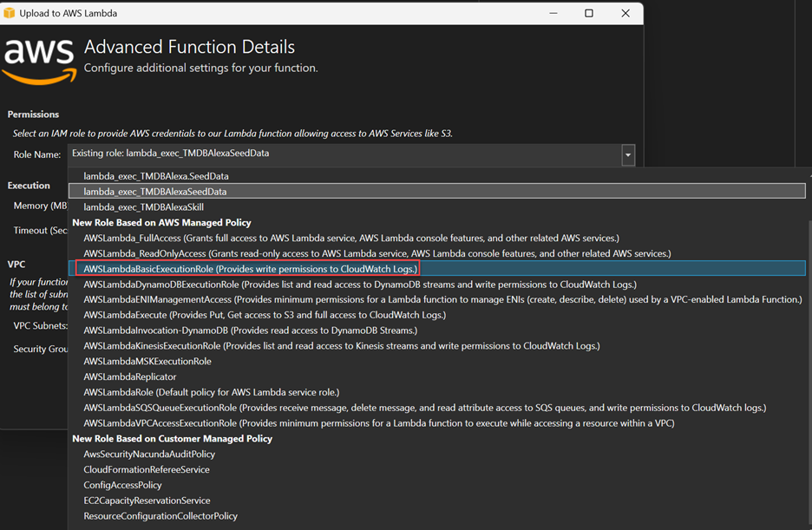
Task: Click the AWS logo icon
Action: coord(39,60)
